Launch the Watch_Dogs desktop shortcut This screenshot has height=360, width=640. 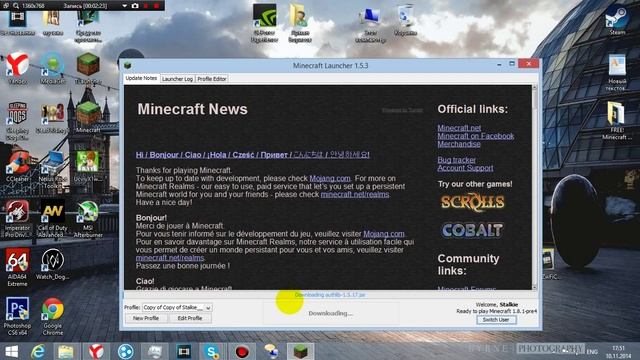point(53,263)
